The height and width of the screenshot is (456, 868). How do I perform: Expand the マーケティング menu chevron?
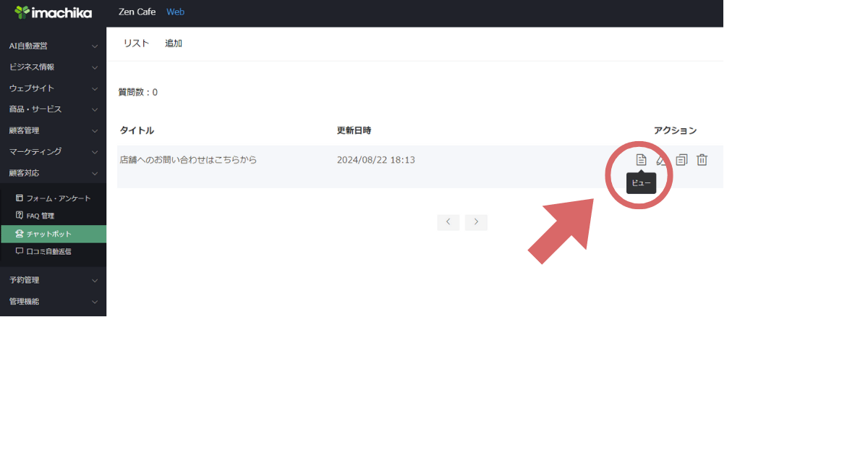(95, 152)
